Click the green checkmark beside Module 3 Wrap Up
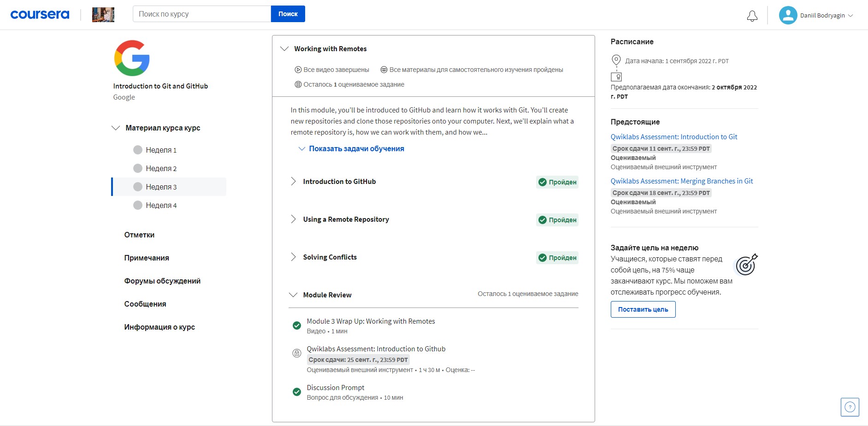868x426 pixels. (x=297, y=325)
